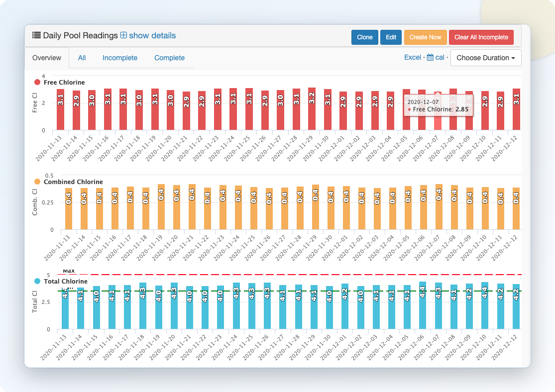
Task: Click the Edit button
Action: tap(391, 37)
